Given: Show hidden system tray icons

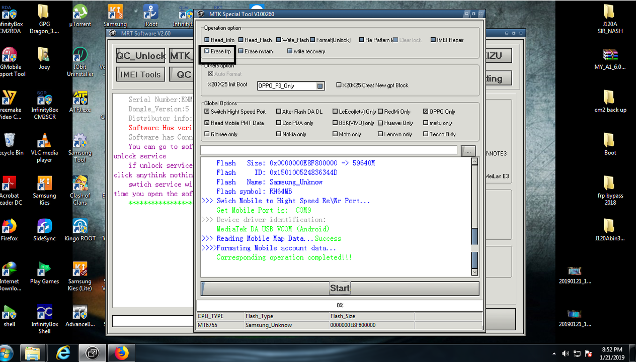Looking at the screenshot, I should (x=554, y=354).
